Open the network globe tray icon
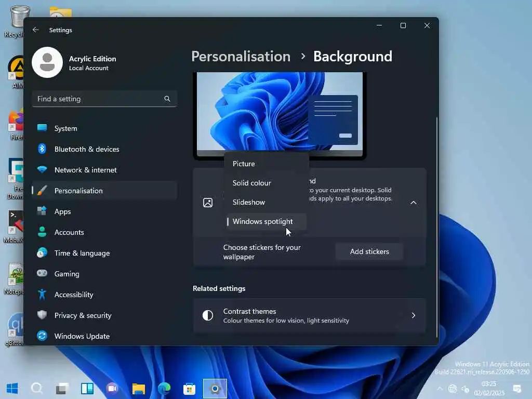Image resolution: width=532 pixels, height=399 pixels. [453, 389]
